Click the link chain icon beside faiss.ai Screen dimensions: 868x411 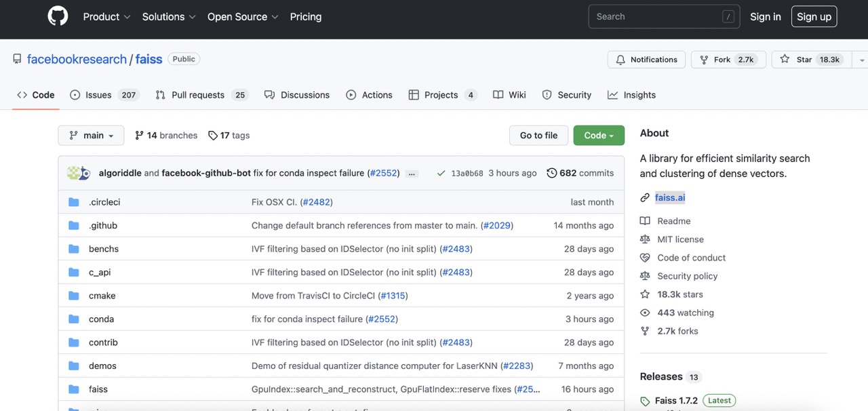pyautogui.click(x=645, y=197)
